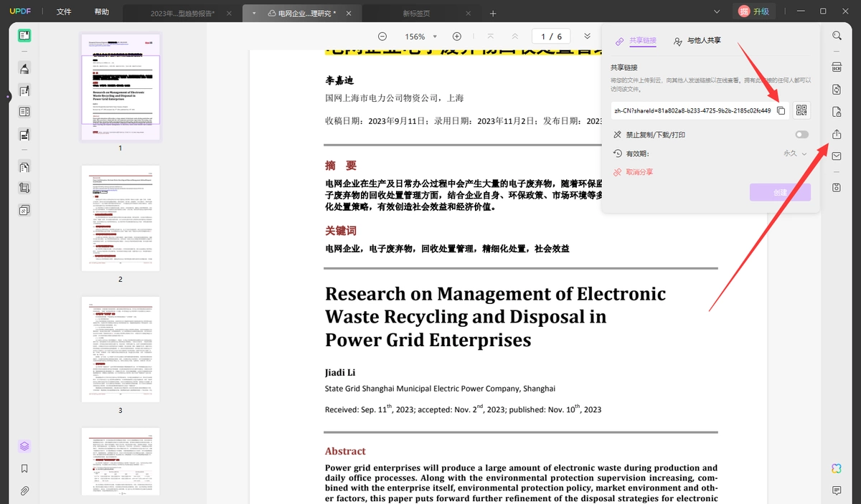Open the Reader mode icon in left sidebar
The image size is (861, 504).
[24, 36]
